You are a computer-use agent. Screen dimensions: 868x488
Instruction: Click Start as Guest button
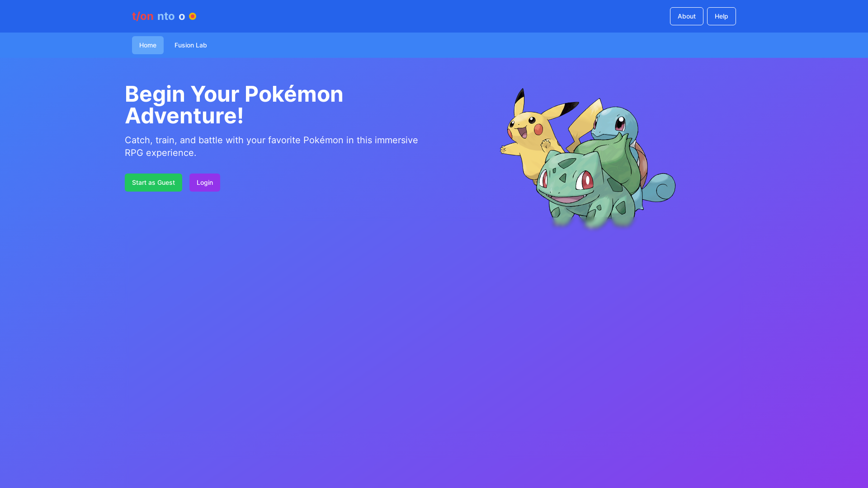[x=153, y=183]
